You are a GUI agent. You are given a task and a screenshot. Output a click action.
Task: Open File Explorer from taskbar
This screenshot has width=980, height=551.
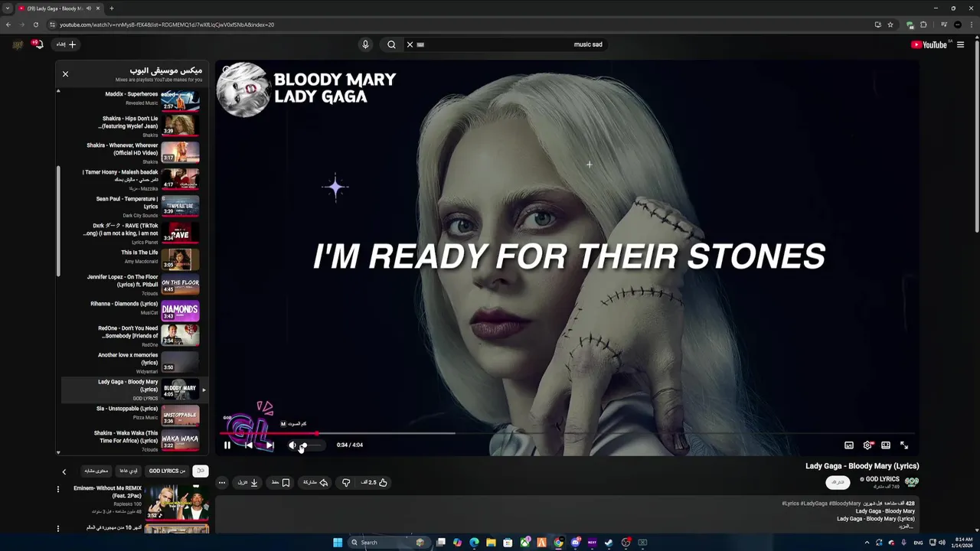(x=491, y=543)
